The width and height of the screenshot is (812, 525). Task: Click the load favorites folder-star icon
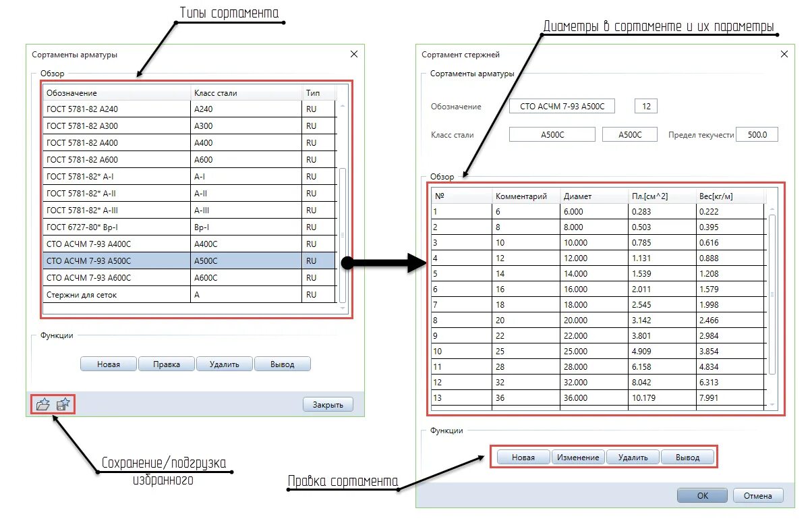coord(43,404)
